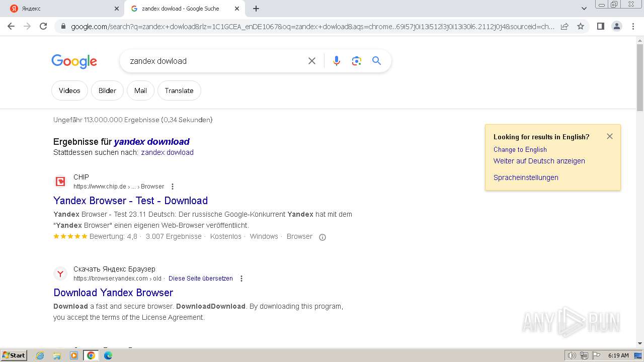The image size is (644, 362).
Task: Click the CHIP site favicon
Action: point(60,182)
